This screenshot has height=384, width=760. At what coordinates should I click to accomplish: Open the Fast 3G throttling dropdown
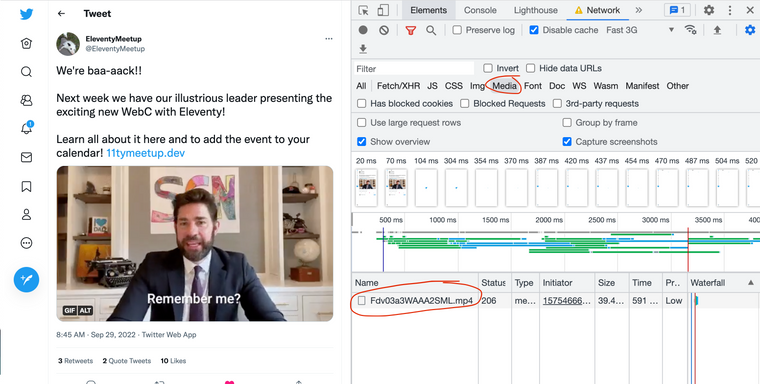pyautogui.click(x=640, y=30)
